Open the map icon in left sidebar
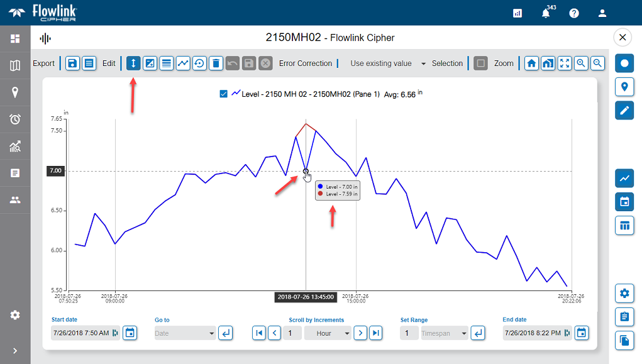Image resolution: width=642 pixels, height=364 pixels. (15, 65)
